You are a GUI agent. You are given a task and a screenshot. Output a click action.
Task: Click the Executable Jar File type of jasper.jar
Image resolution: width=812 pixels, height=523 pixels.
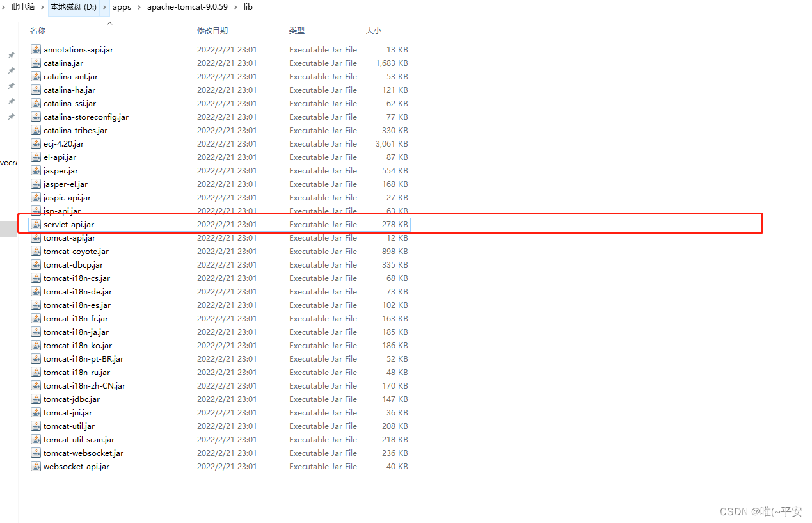(x=323, y=171)
